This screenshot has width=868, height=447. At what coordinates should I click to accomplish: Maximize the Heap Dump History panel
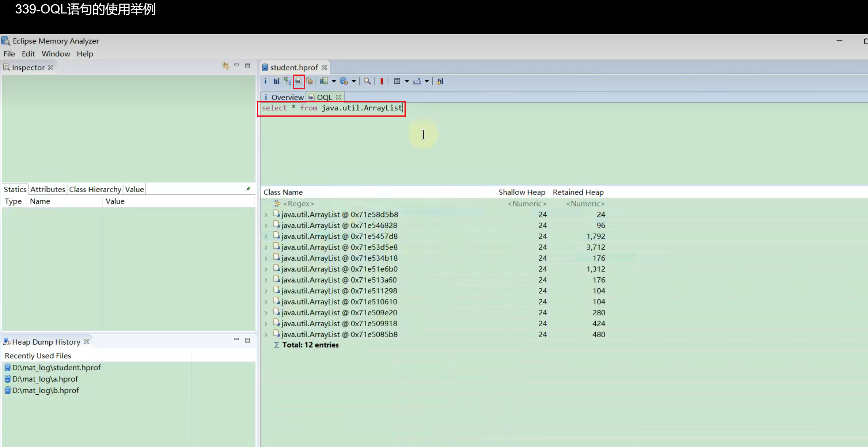click(247, 340)
